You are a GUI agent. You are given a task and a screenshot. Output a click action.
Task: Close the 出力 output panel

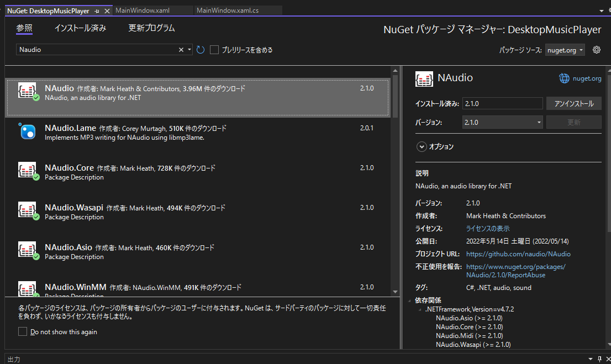click(608, 359)
